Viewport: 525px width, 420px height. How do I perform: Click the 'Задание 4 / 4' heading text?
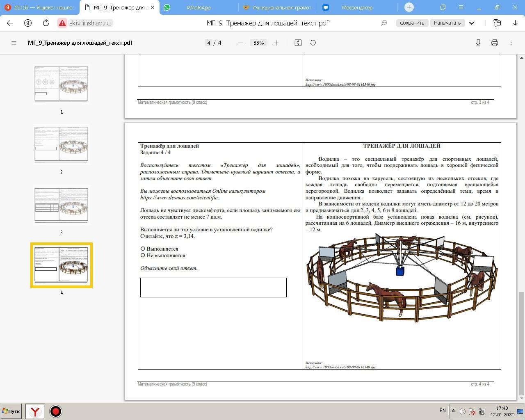coord(155,153)
